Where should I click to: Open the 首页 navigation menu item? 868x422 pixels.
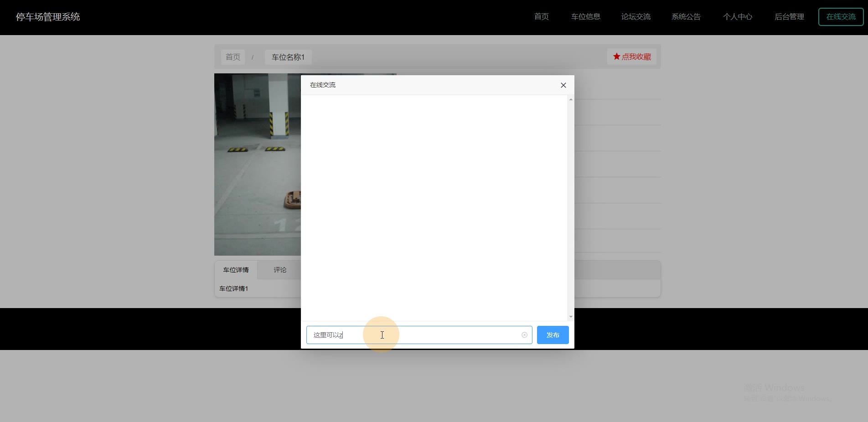pos(542,17)
